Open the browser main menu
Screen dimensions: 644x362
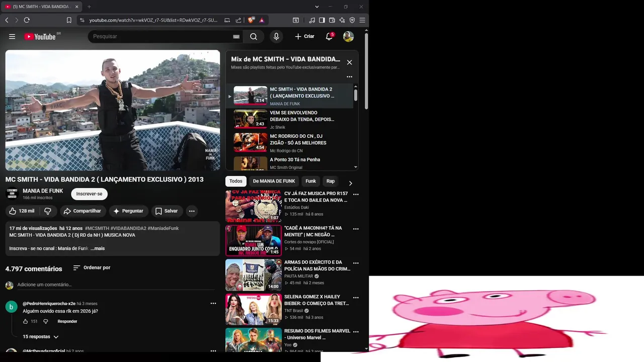[362, 20]
